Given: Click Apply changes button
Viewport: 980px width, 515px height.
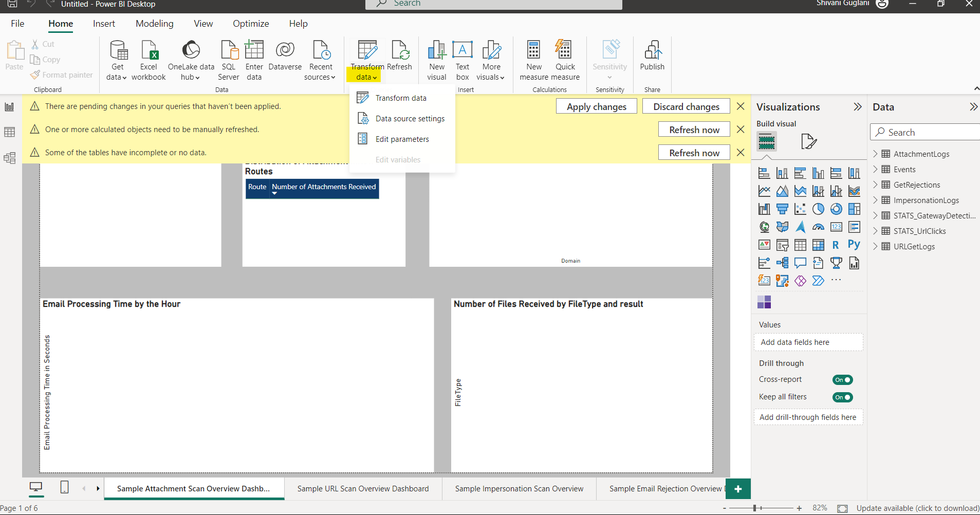Looking at the screenshot, I should (596, 106).
